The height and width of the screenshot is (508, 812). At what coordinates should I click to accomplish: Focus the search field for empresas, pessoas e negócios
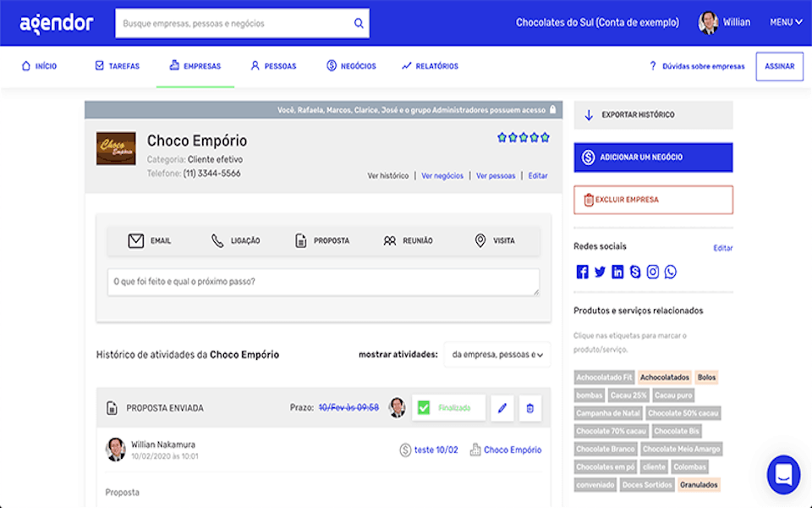click(243, 24)
